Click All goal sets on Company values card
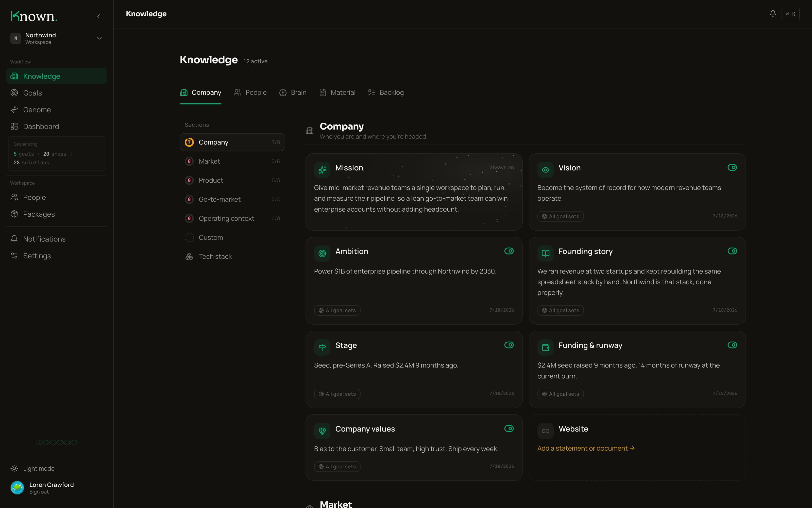 (x=337, y=467)
